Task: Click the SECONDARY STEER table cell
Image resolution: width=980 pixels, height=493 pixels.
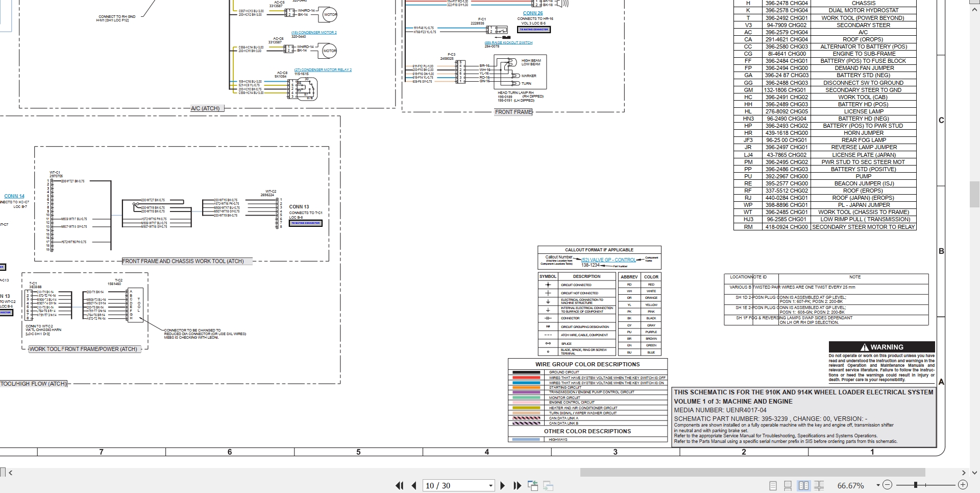Action: (x=863, y=25)
